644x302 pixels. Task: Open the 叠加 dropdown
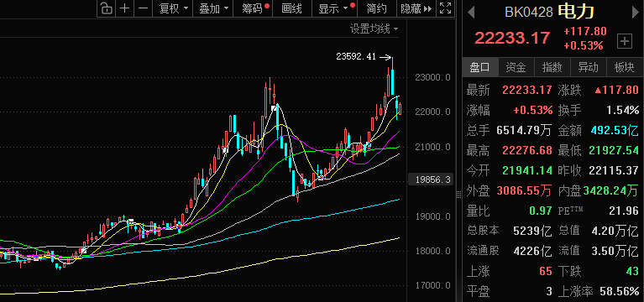coord(213,8)
